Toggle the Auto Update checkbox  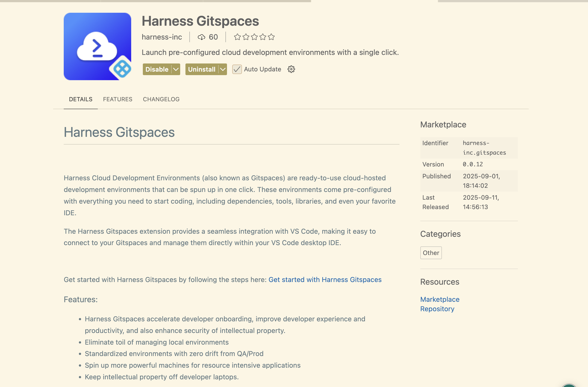(x=237, y=69)
